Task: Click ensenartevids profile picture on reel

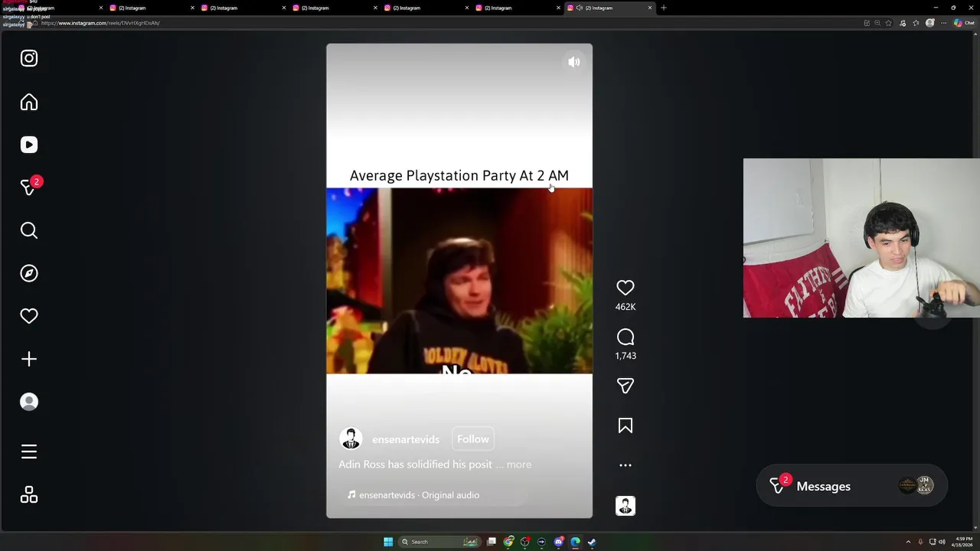Action: click(351, 439)
